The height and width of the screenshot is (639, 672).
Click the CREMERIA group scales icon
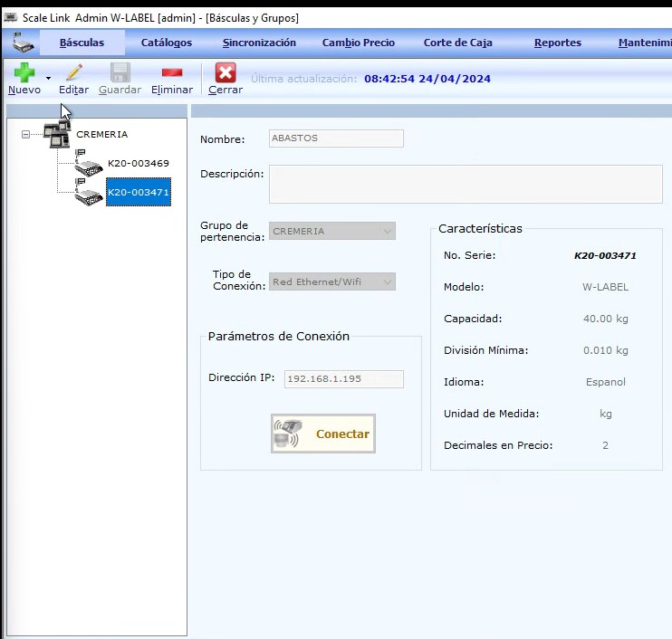coord(57,134)
